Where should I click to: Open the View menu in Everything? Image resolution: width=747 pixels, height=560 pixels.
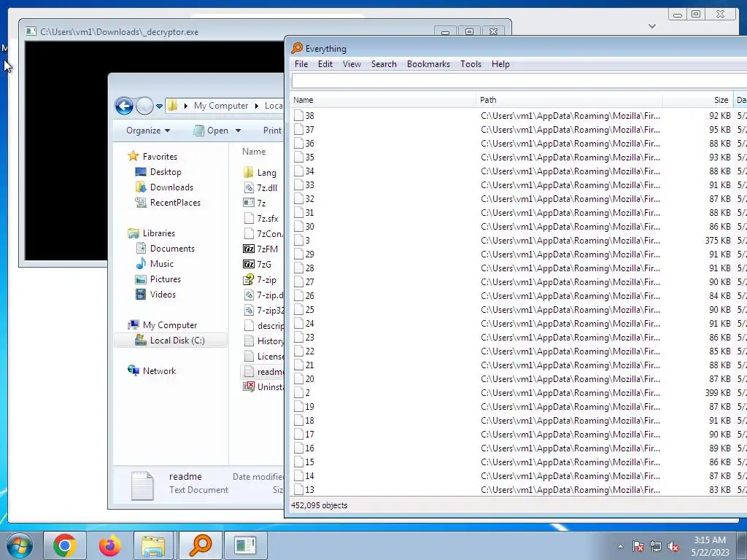coord(352,64)
